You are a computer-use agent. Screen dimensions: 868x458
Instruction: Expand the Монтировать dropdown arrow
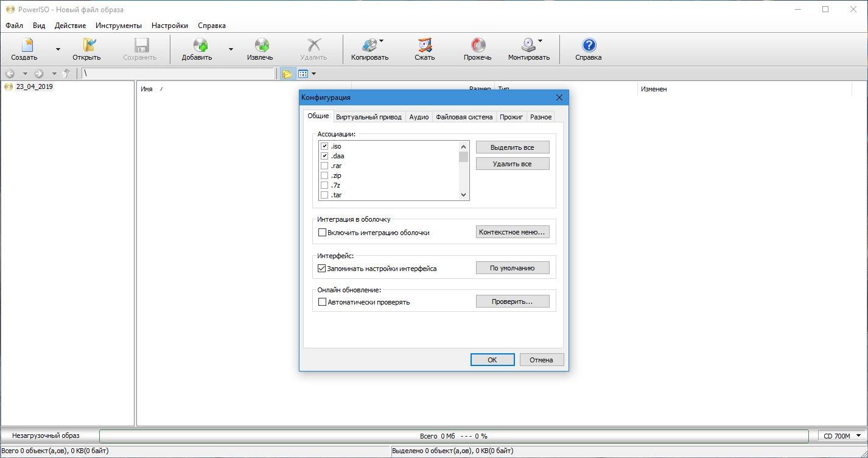click(x=540, y=41)
